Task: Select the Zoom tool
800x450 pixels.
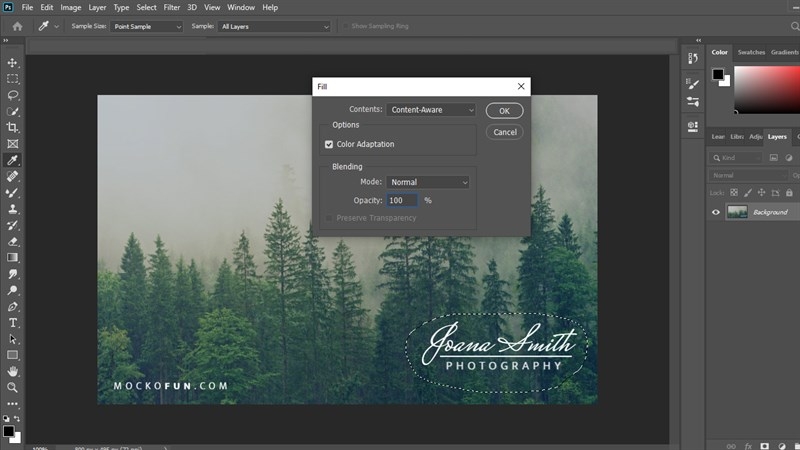Action: 13,387
